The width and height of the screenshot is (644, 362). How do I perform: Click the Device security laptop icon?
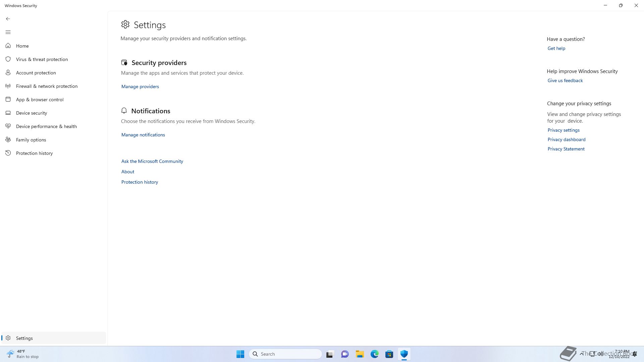coord(8,113)
